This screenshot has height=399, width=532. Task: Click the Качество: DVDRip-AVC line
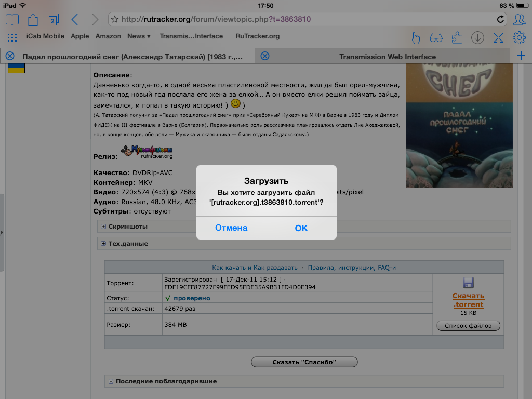[133, 172]
